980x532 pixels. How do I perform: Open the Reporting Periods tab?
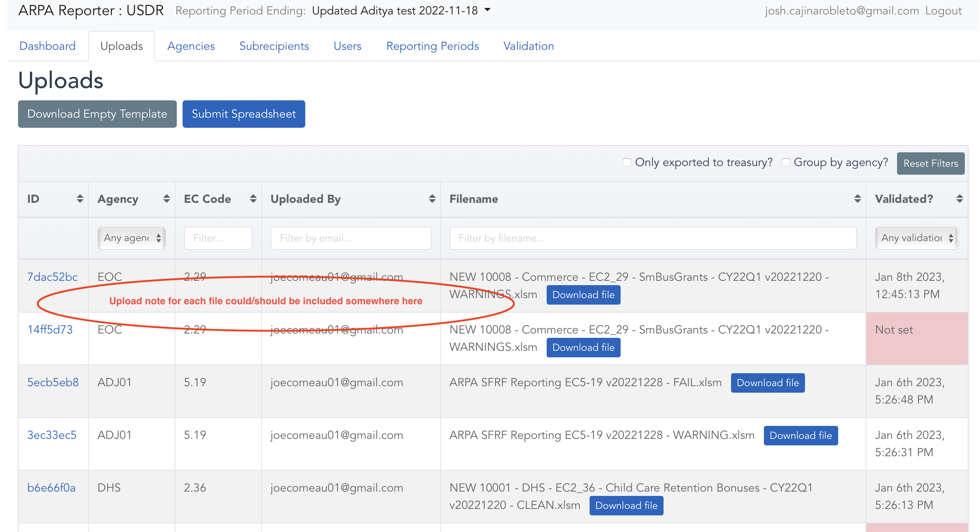tap(433, 46)
